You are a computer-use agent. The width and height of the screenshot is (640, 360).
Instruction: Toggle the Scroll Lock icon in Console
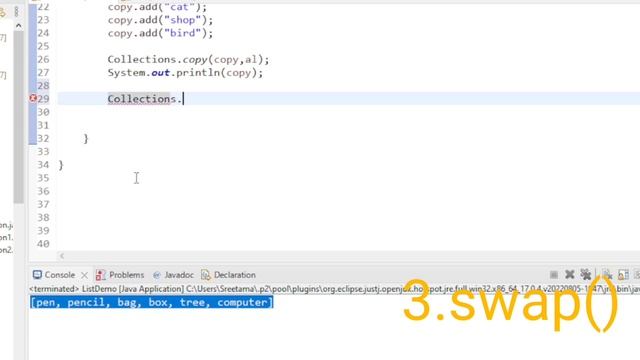tap(623, 275)
